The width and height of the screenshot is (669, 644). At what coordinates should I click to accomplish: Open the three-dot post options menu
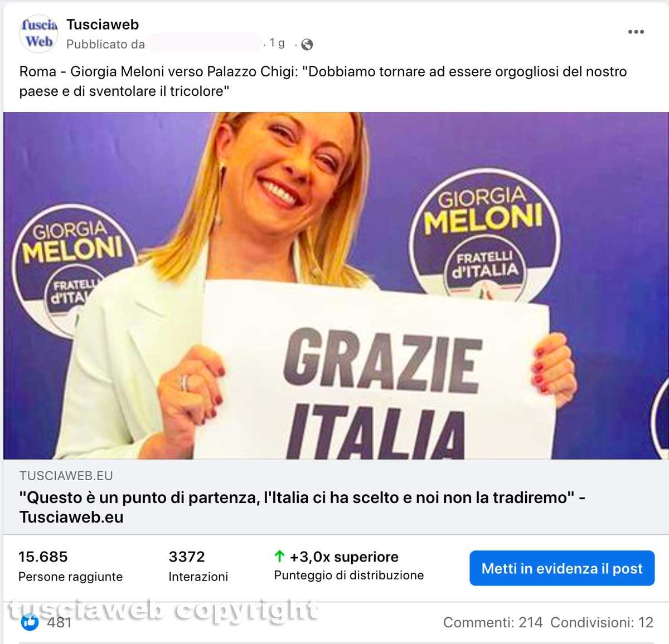pos(636,32)
